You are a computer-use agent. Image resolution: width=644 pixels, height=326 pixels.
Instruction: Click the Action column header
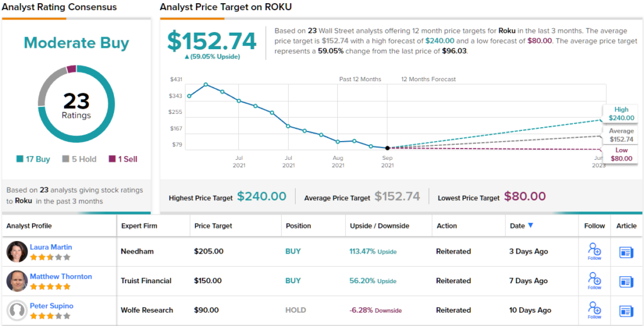click(x=447, y=226)
